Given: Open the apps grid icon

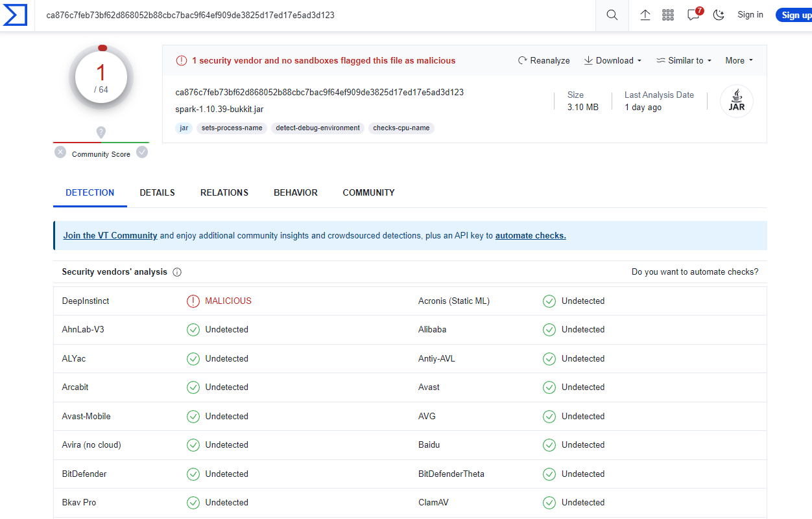Looking at the screenshot, I should tap(668, 15).
